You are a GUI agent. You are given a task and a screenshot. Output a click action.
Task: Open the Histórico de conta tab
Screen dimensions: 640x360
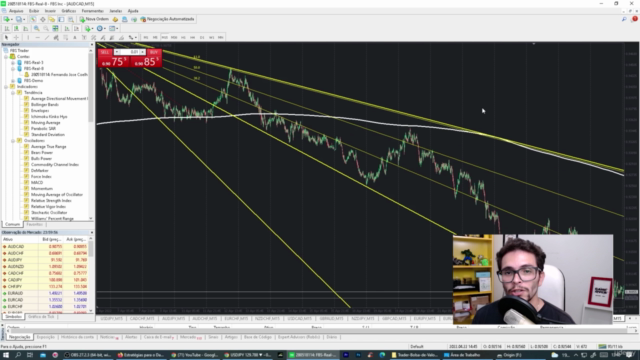coord(77,337)
